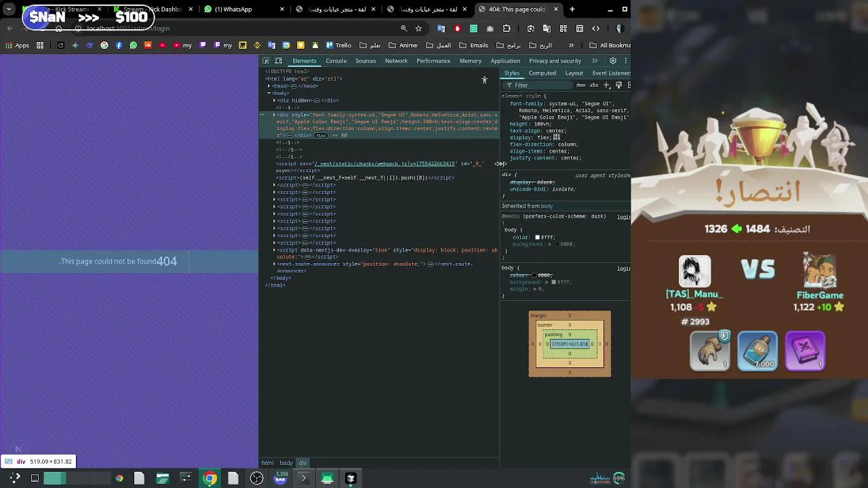Add new style rule plus icon
Screen dimensions: 868x488
click(x=607, y=85)
